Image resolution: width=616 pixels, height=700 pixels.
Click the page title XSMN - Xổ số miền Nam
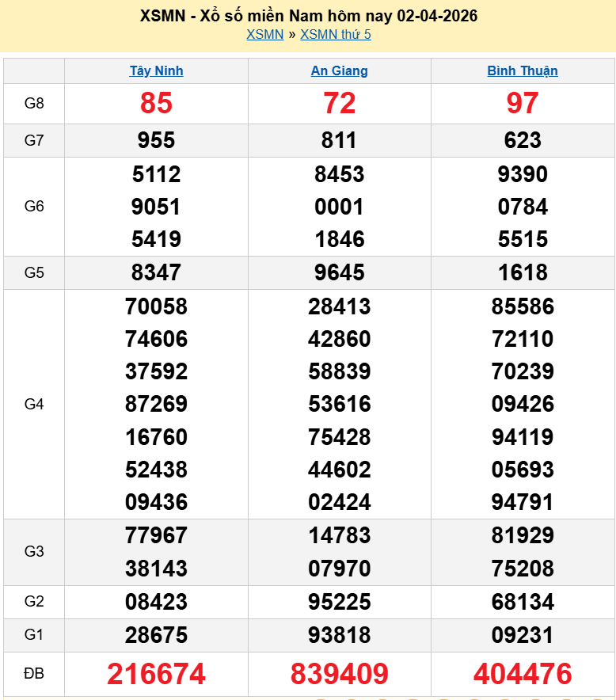pos(308,16)
